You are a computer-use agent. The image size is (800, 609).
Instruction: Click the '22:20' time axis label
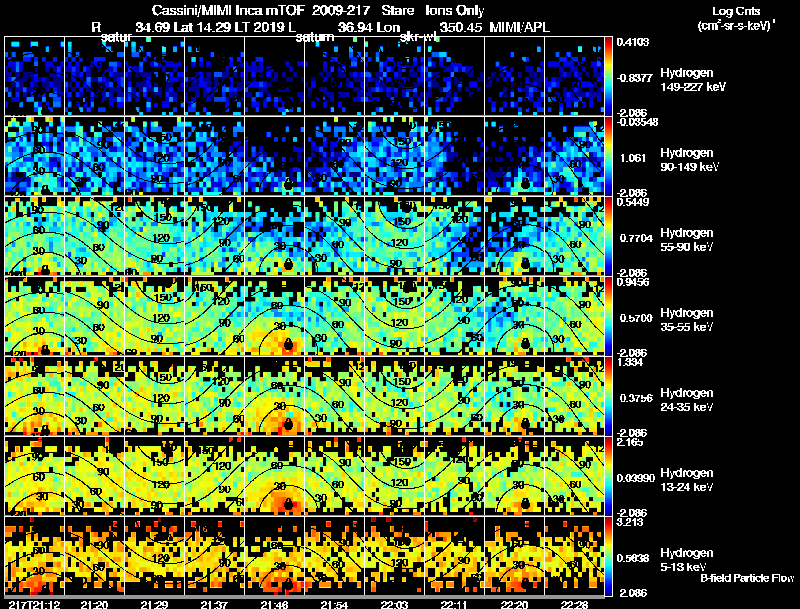coord(514,604)
